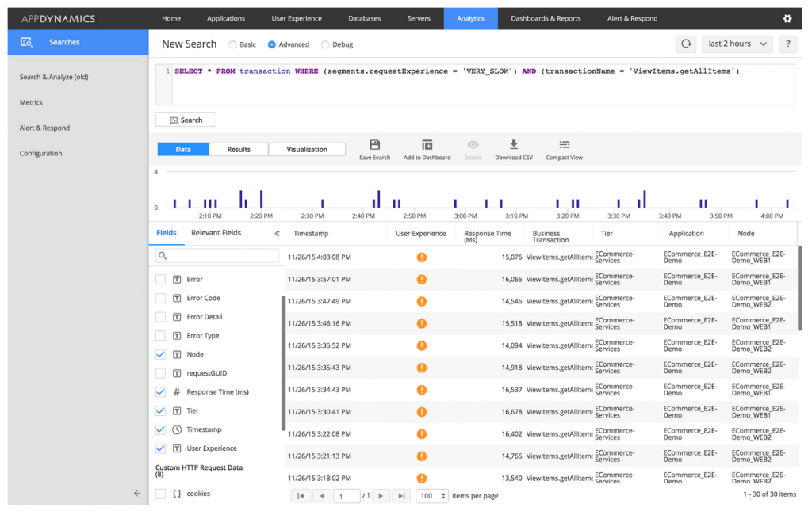Open Alert & Respond in the sidebar
The height and width of the screenshot is (515, 812).
click(44, 128)
